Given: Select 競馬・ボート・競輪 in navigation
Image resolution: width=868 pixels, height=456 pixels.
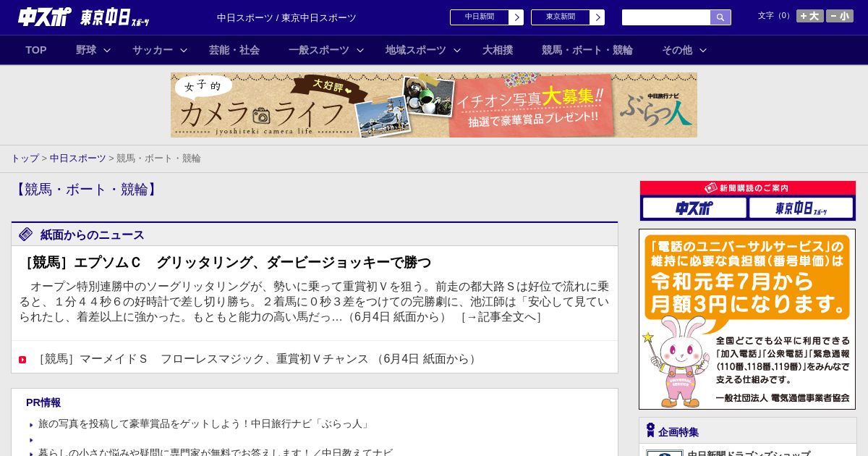Looking at the screenshot, I should tap(587, 50).
